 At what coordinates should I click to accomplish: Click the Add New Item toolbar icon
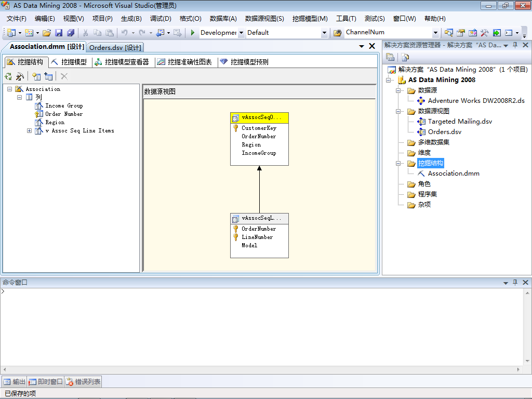pos(29,33)
